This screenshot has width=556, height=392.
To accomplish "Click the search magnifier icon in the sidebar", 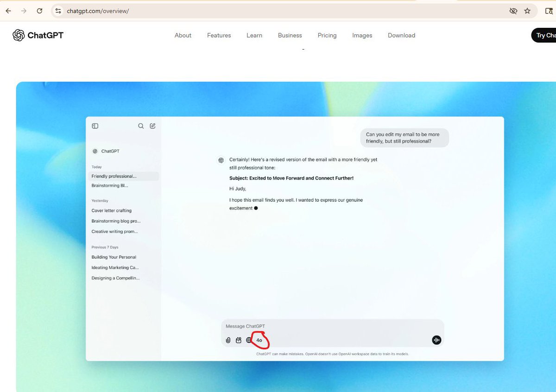I will [141, 126].
